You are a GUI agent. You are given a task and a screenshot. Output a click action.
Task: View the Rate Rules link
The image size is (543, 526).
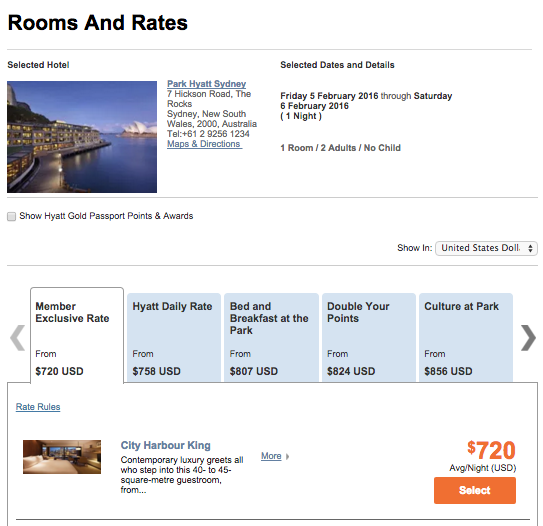tap(38, 407)
